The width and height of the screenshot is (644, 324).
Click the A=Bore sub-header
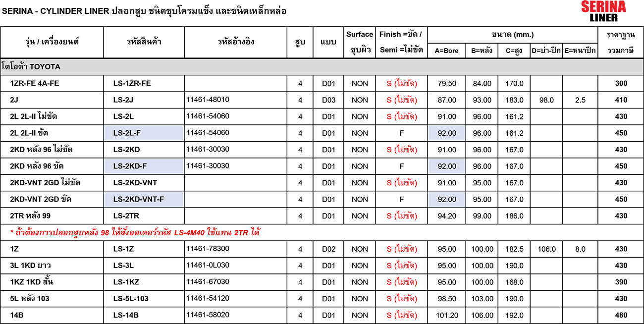(446, 51)
